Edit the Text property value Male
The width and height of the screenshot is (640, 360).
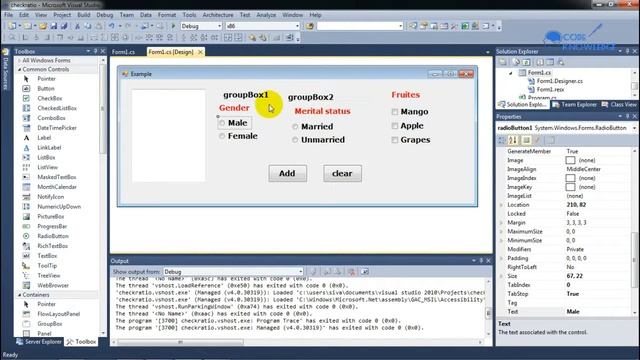pyautogui.click(x=597, y=311)
